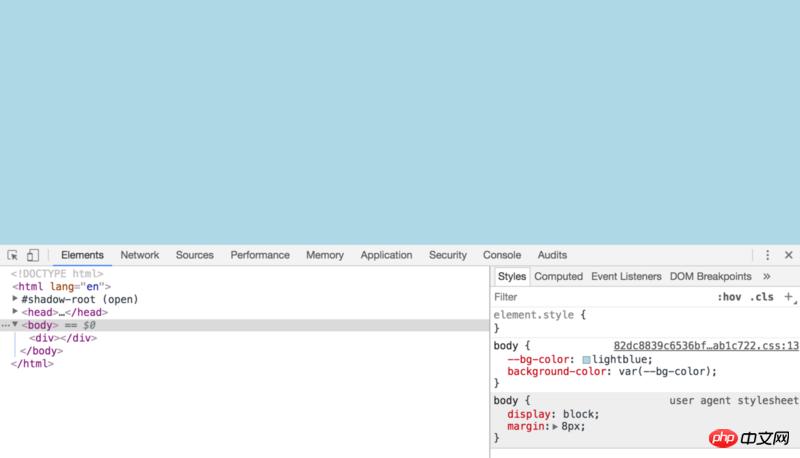Image resolution: width=800 pixels, height=458 pixels.
Task: Open the Console tab
Action: click(502, 255)
